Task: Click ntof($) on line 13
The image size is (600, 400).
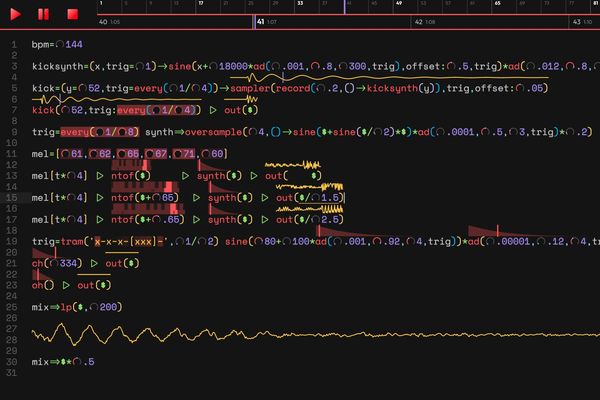Action: (131, 176)
